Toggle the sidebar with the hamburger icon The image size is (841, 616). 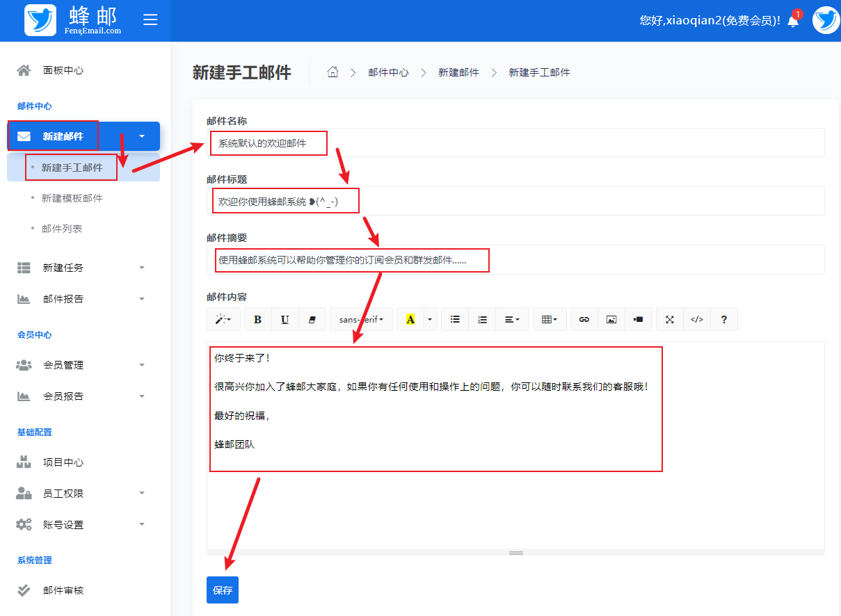(x=150, y=19)
